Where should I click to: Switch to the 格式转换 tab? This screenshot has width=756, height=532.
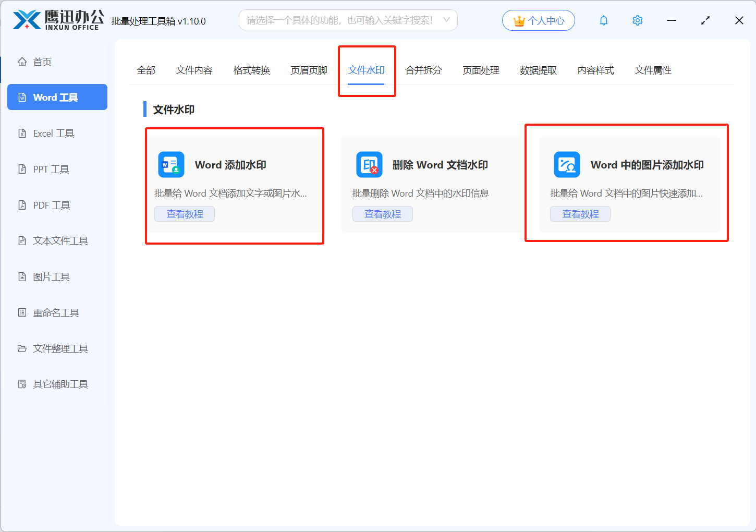[252, 70]
